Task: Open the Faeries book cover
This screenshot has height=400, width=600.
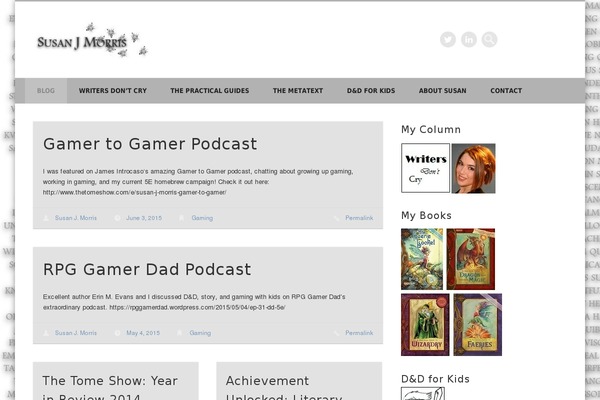Action: [478, 325]
